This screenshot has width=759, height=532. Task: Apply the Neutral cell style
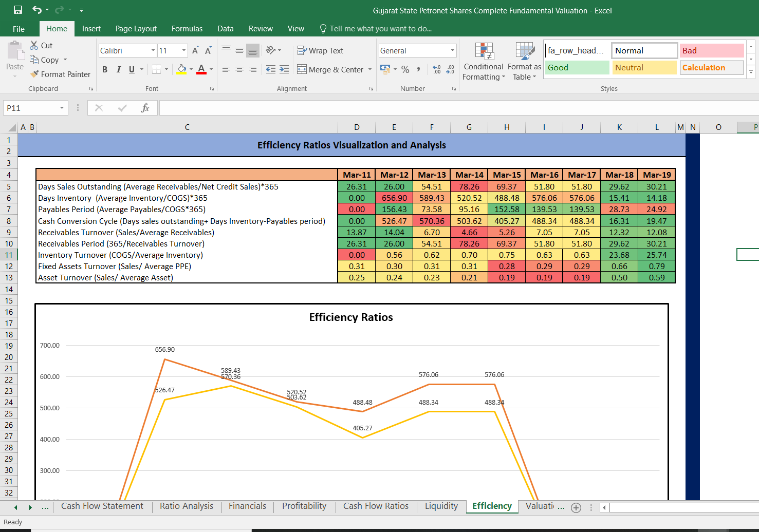click(644, 67)
